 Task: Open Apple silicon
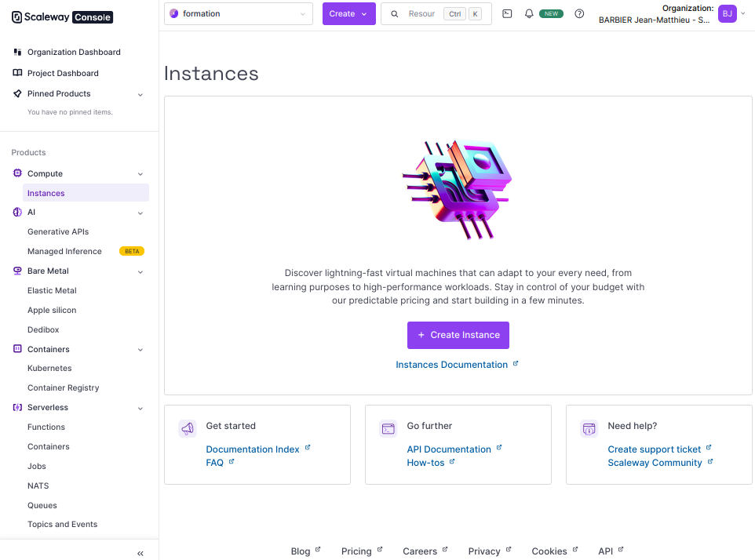pos(52,311)
